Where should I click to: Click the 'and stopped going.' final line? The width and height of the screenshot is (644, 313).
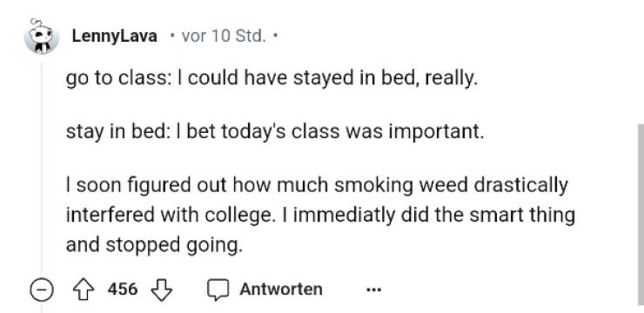tap(152, 246)
